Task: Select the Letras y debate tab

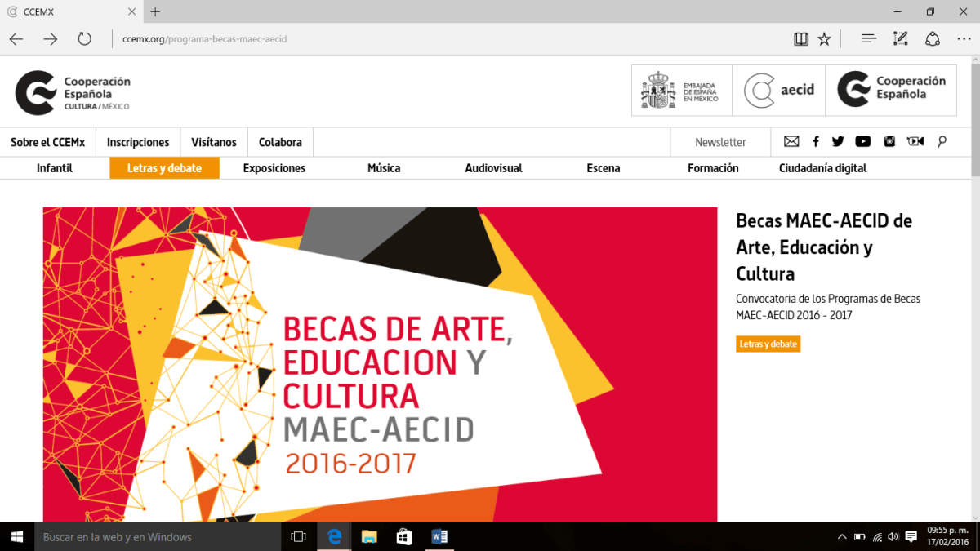Action: pyautogui.click(x=165, y=168)
